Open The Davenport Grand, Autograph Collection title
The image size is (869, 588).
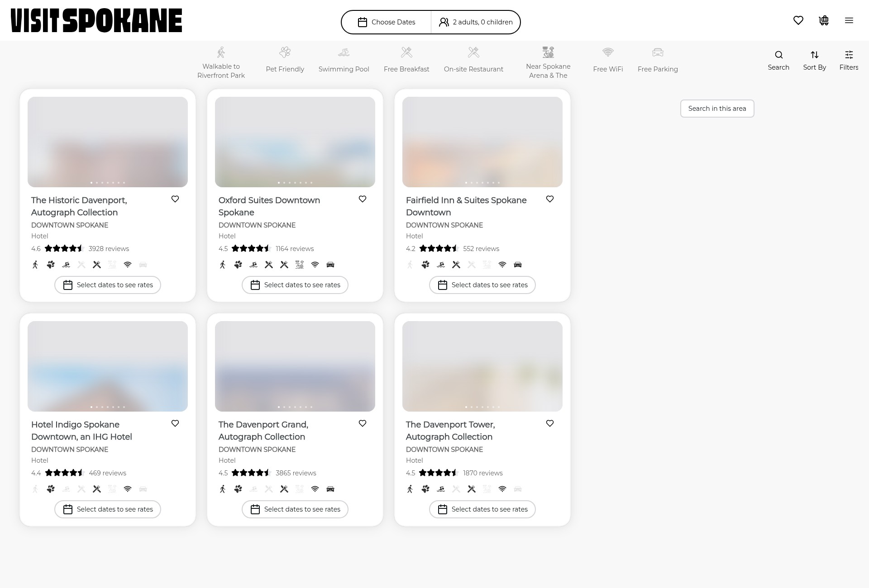(x=263, y=431)
